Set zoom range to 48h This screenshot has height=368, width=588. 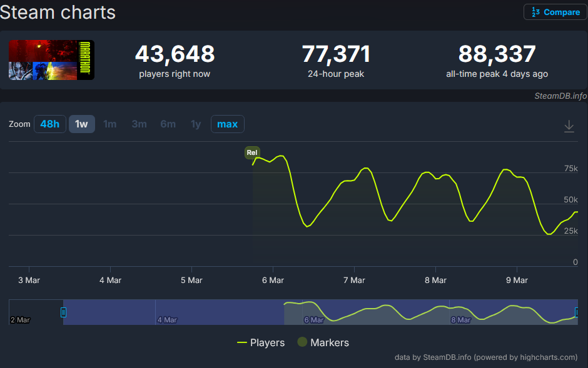tap(50, 124)
